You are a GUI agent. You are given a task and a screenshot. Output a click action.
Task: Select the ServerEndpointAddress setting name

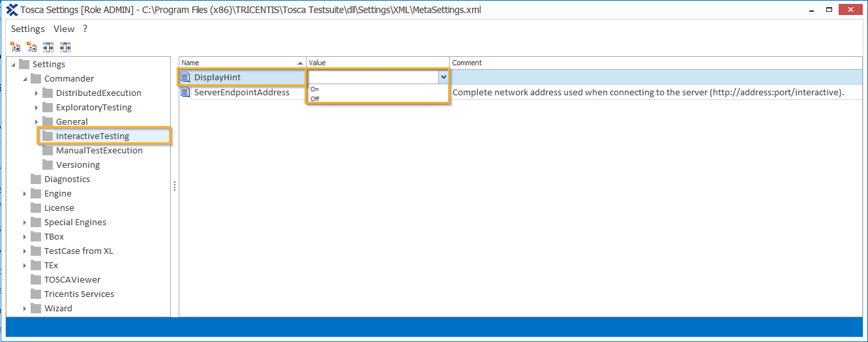coord(242,92)
